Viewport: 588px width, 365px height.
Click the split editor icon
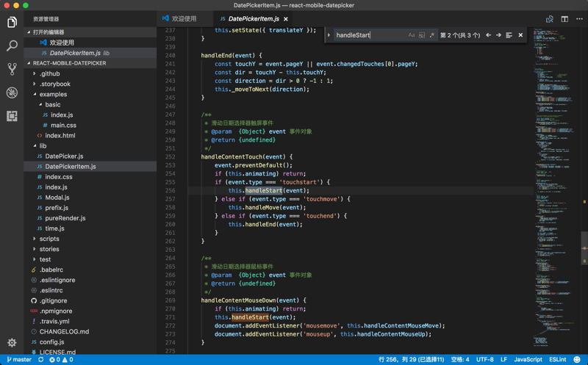click(x=564, y=19)
